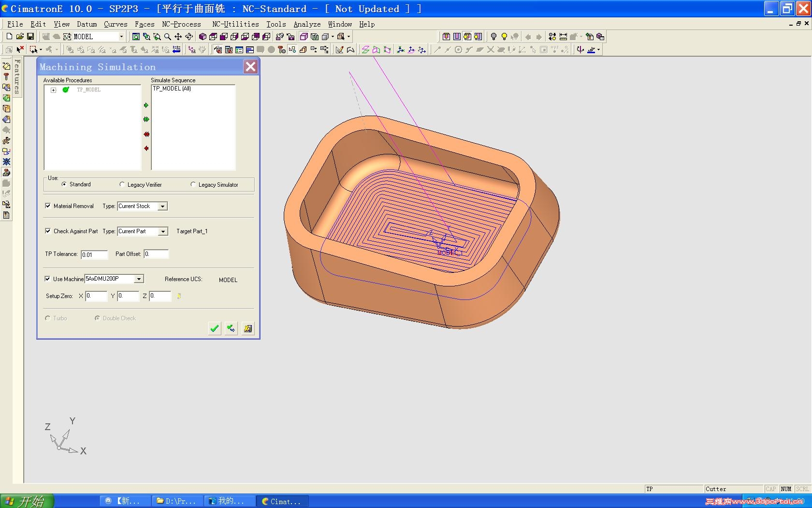Click the Setup Zero Y input field

pyautogui.click(x=128, y=296)
